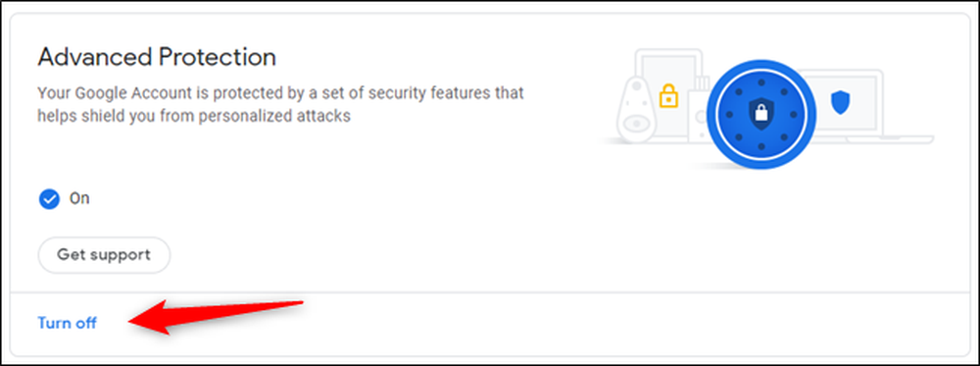Click the small blue shield on laptop
This screenshot has width=980, height=366.
point(841,102)
